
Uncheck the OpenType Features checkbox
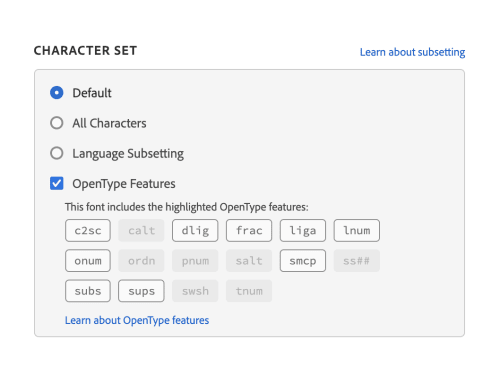pyautogui.click(x=57, y=183)
